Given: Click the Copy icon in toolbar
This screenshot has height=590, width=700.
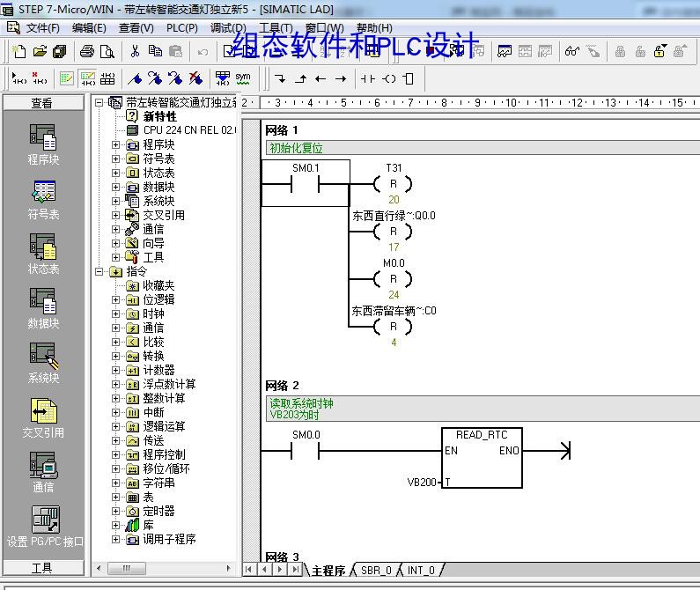Looking at the screenshot, I should tap(155, 51).
